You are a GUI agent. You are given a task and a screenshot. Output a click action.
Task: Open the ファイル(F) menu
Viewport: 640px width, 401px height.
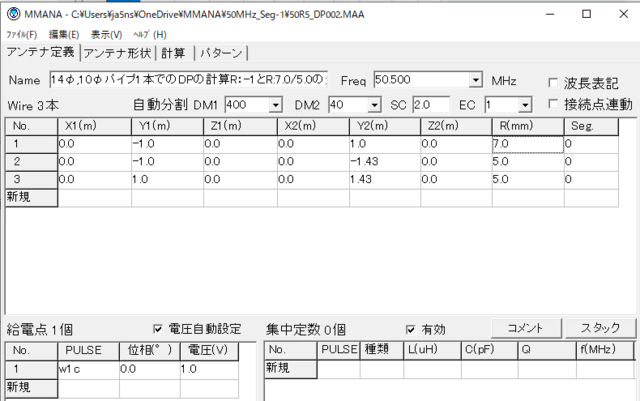click(22, 34)
